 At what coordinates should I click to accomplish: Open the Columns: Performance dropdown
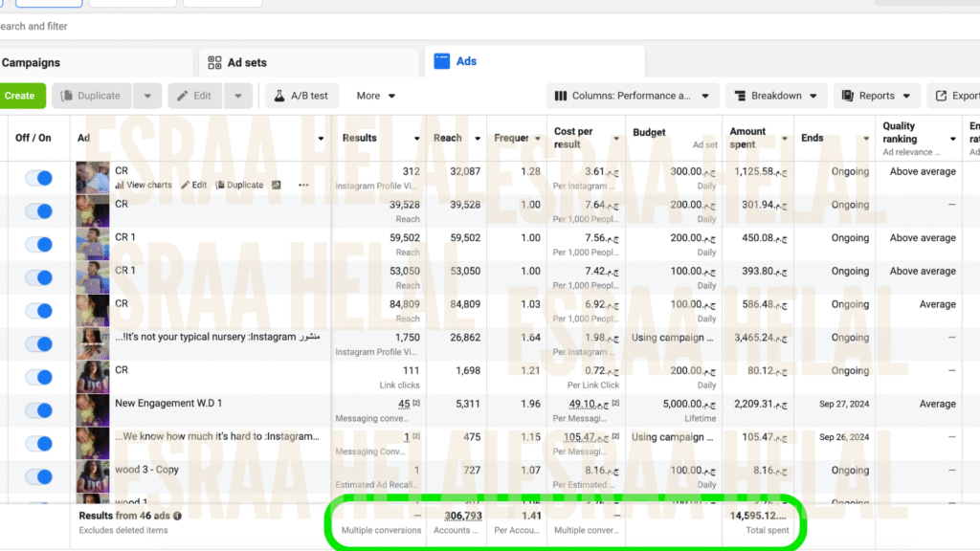pos(633,96)
